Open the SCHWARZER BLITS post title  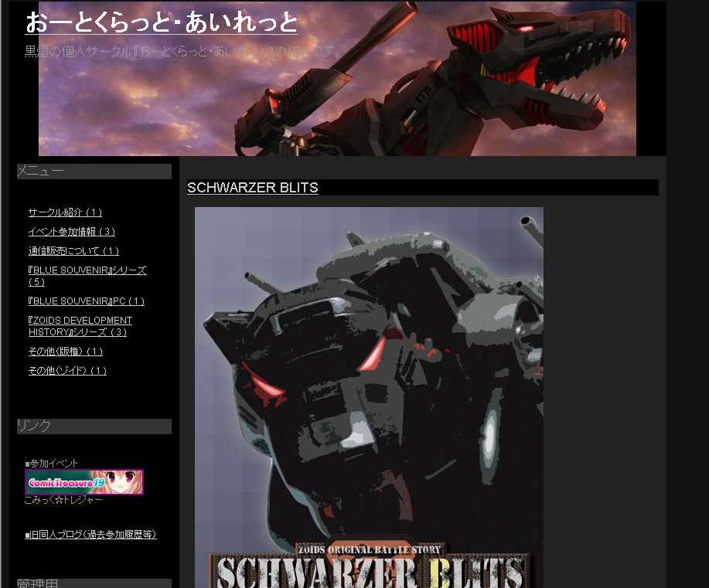click(x=252, y=188)
